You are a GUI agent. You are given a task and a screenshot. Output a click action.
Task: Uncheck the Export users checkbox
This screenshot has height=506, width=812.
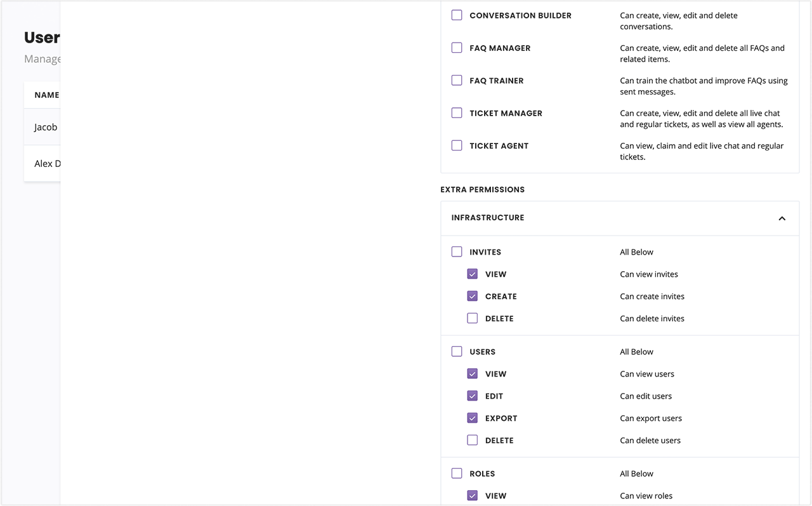coord(472,418)
